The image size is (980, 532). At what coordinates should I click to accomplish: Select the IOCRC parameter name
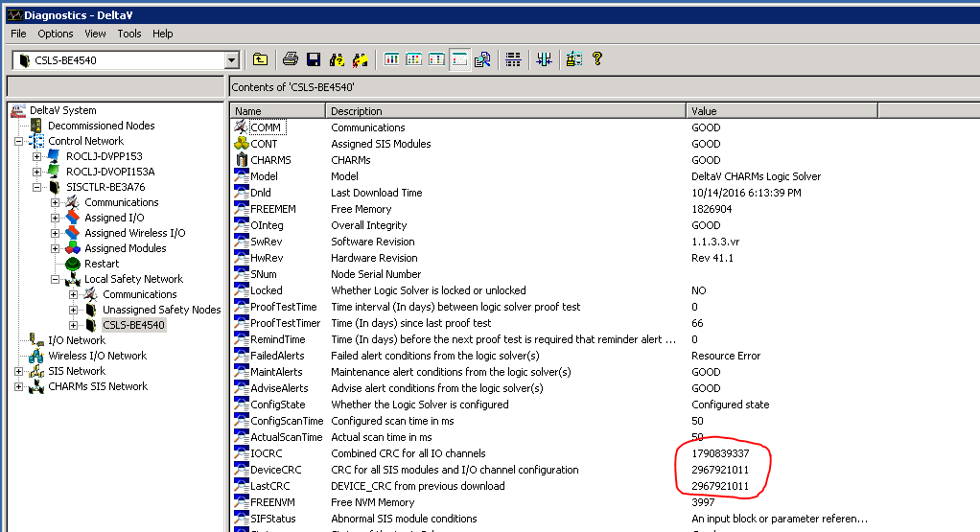coord(267,453)
